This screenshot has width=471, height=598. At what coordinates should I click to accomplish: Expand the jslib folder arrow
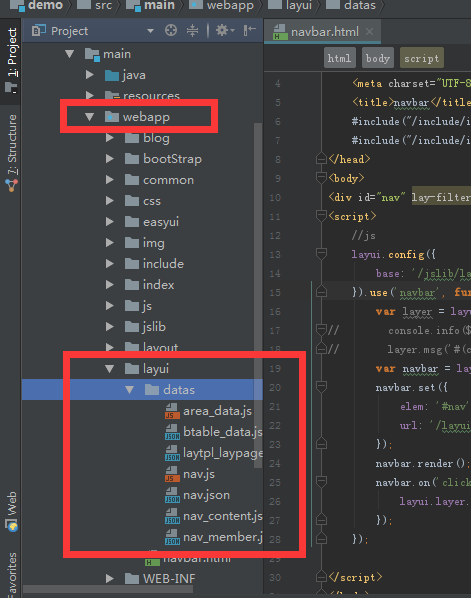(110, 326)
